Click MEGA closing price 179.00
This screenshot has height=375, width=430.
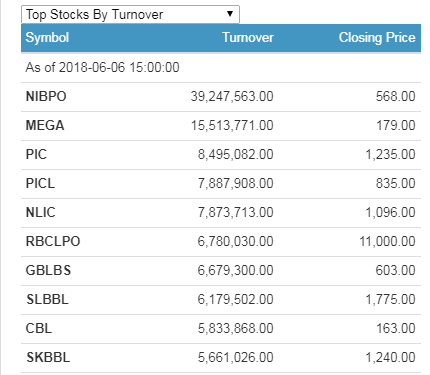click(x=396, y=126)
